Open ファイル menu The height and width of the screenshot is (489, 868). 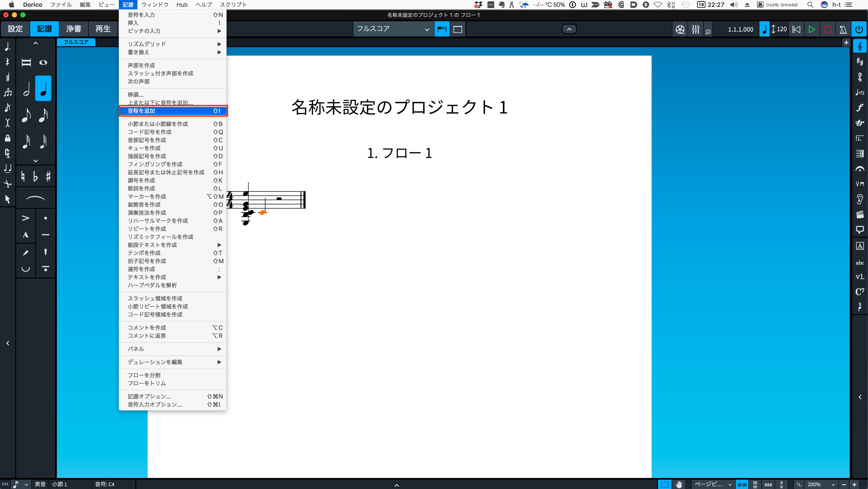(x=61, y=4)
